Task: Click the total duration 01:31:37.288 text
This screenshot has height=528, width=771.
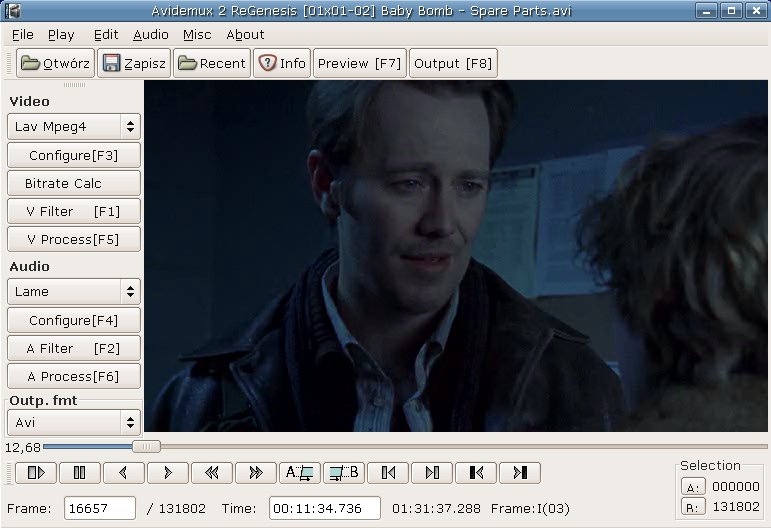Action: [x=436, y=508]
